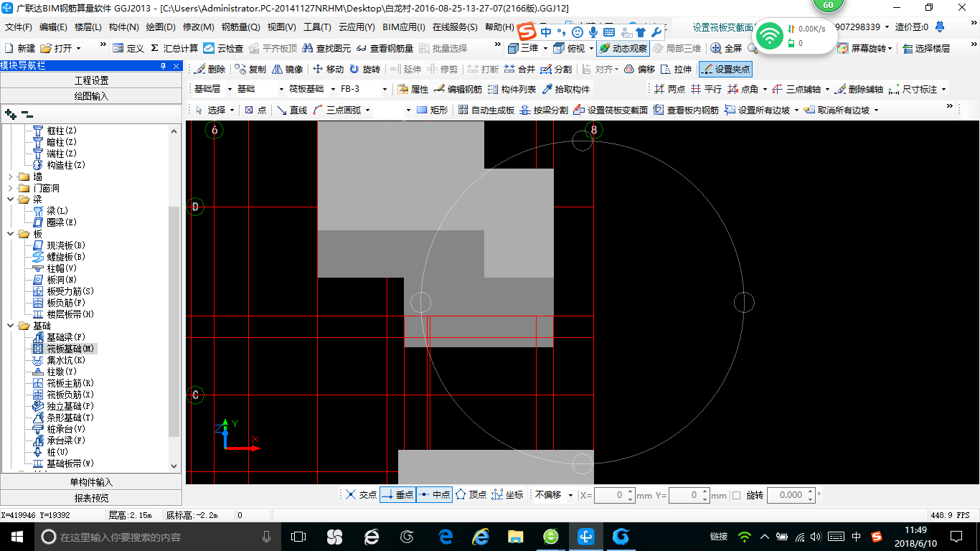The image size is (980, 551).
Task: Activate the 拉伸 (stretch) tool
Action: tap(677, 70)
